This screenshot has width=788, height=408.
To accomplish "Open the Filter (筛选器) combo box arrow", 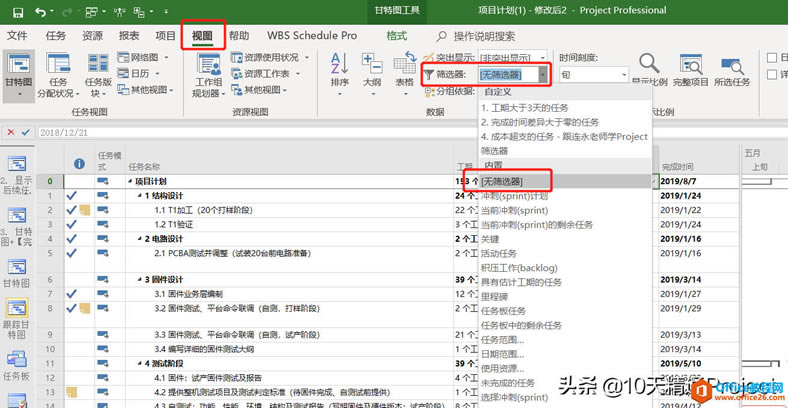I will click(543, 75).
